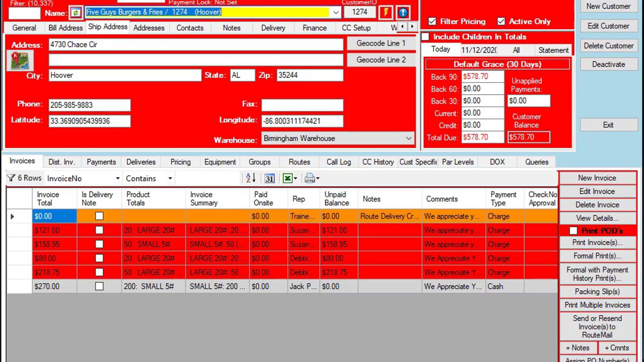This screenshot has width=644, height=362.
Task: Click the calendar 31 icon
Action: pos(269,178)
